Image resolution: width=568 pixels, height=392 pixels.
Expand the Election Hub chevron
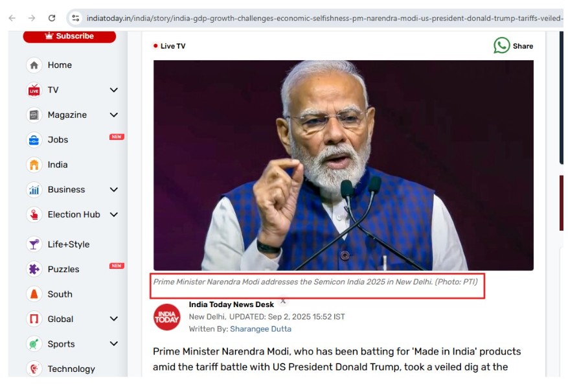(x=114, y=214)
